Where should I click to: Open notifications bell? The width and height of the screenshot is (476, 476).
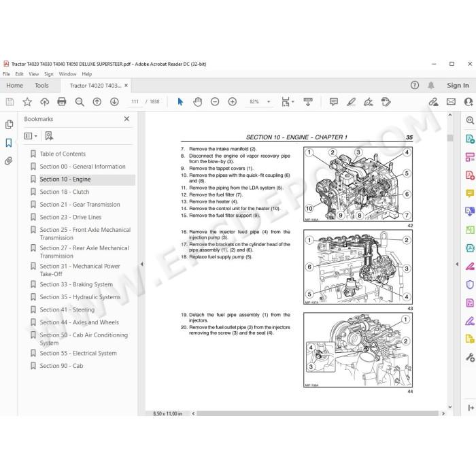click(x=430, y=85)
